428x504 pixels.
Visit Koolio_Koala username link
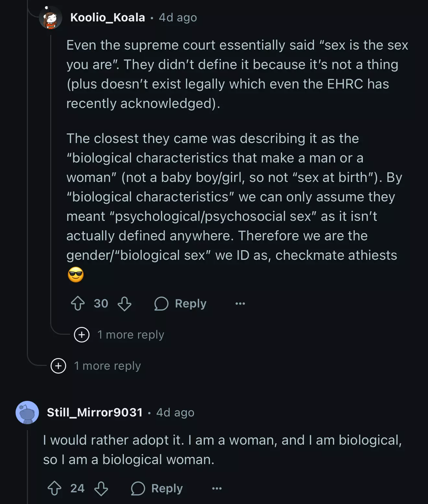(108, 18)
